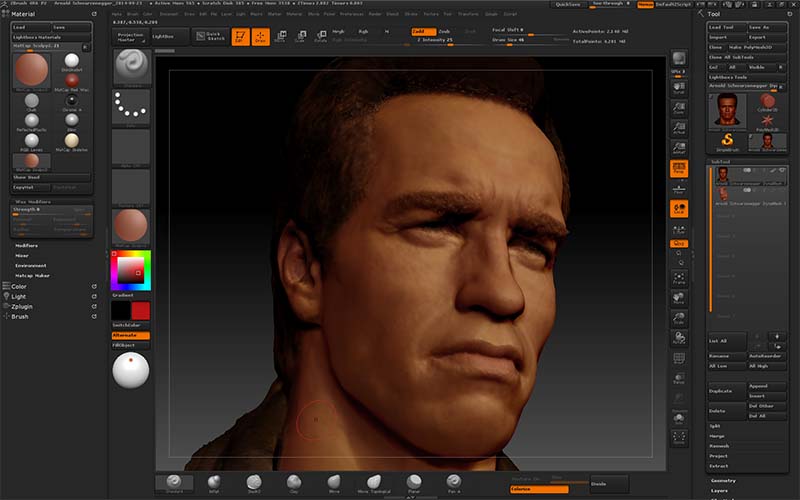800x500 pixels.
Task: Click the Append subtool button
Action: point(767,386)
